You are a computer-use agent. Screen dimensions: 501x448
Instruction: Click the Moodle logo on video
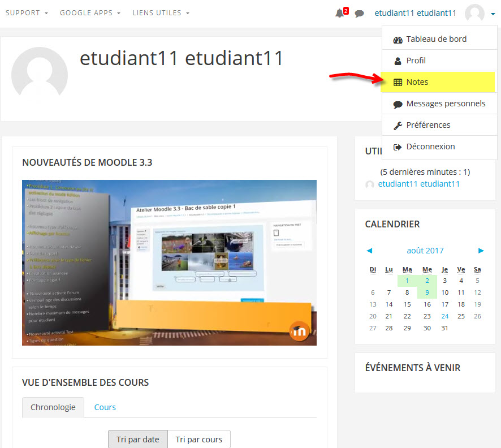299,331
